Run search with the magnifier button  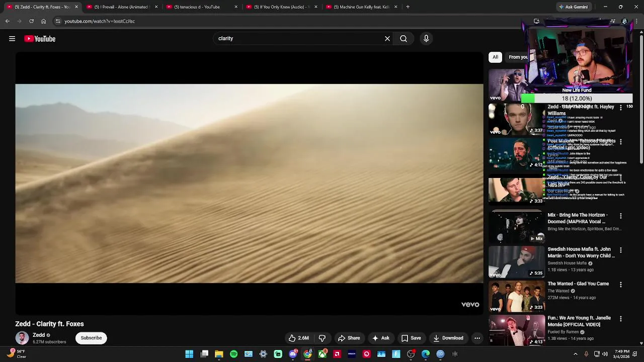point(404,38)
